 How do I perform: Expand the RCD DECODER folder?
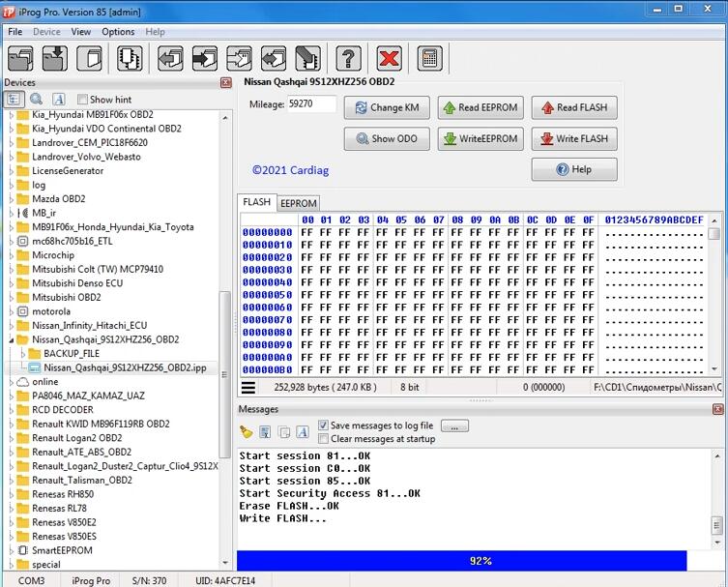[x=12, y=410]
